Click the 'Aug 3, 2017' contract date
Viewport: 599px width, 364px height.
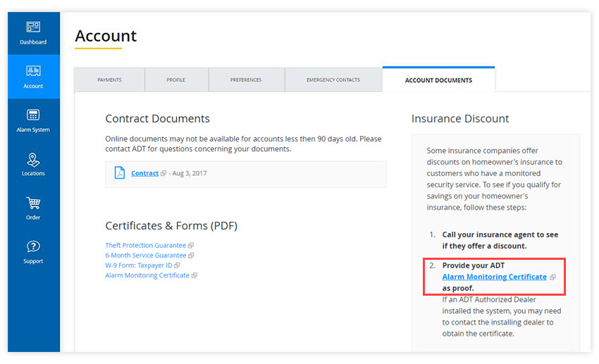(x=190, y=173)
